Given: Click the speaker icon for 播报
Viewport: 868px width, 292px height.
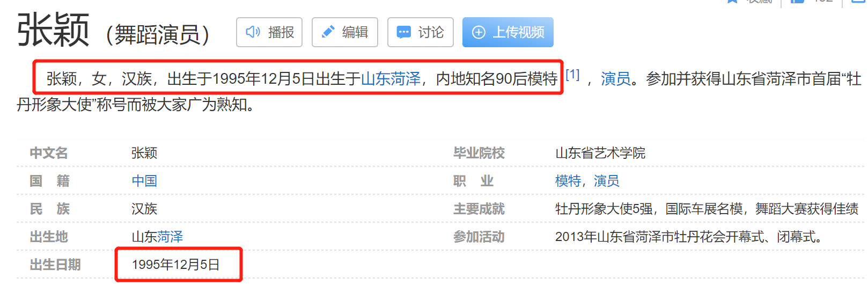Looking at the screenshot, I should (x=253, y=32).
